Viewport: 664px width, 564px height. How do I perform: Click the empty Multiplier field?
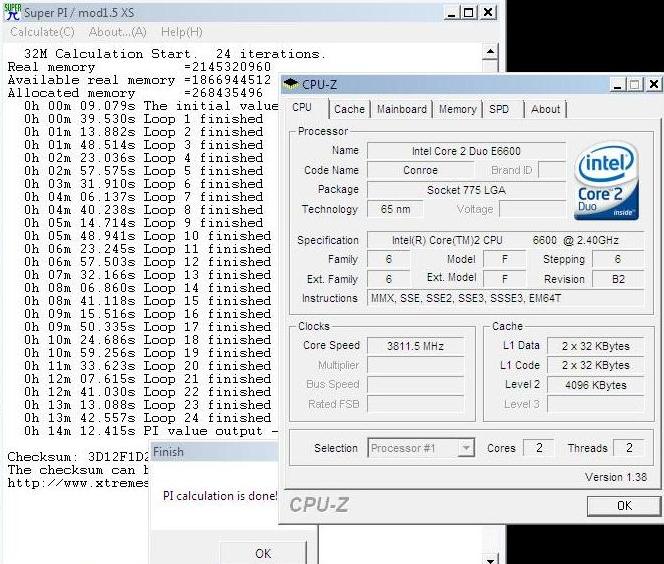click(415, 365)
